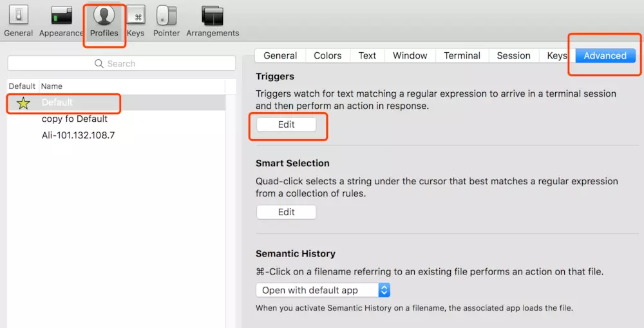This screenshot has height=328, width=644.
Task: Click the search magnifier icon
Action: [99, 64]
